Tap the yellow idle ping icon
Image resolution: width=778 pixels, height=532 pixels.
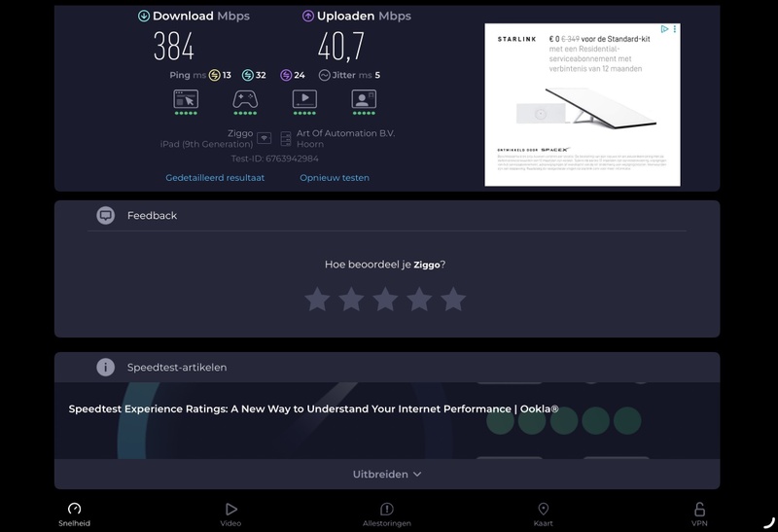(x=214, y=75)
